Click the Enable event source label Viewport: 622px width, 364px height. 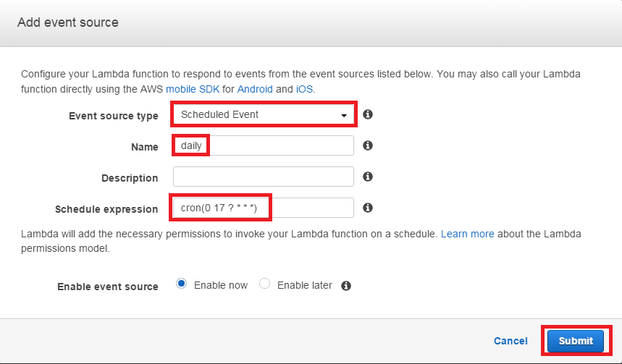[107, 287]
